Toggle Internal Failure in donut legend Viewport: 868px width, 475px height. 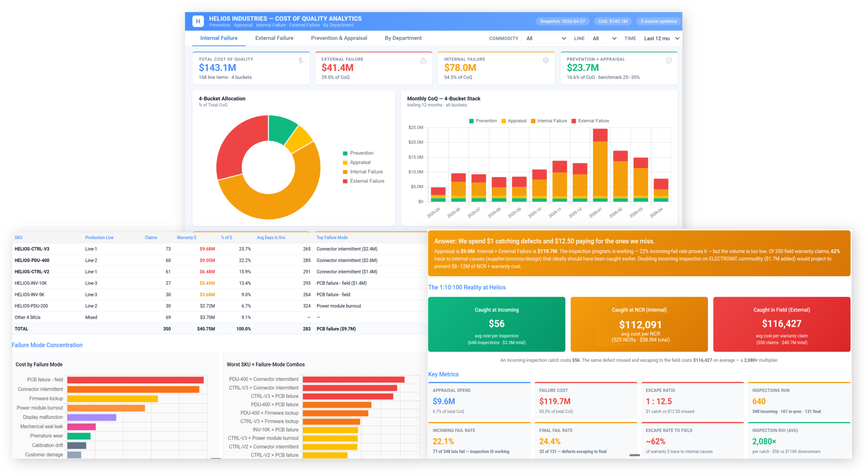362,172
